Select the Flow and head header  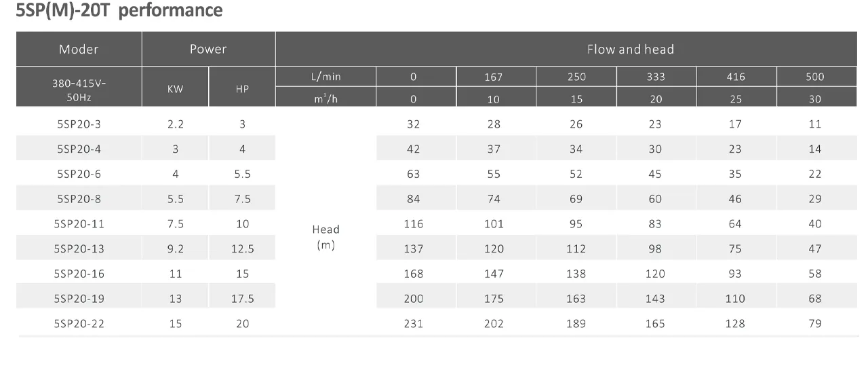click(630, 49)
